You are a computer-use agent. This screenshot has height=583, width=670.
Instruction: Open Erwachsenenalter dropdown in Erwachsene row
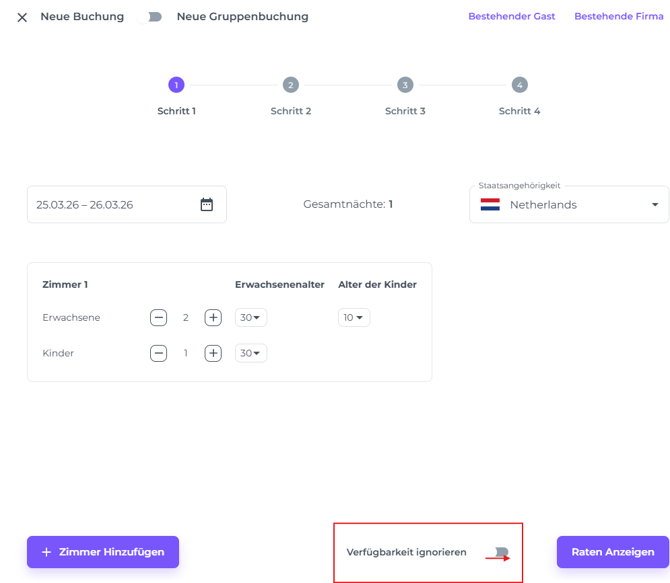(251, 318)
